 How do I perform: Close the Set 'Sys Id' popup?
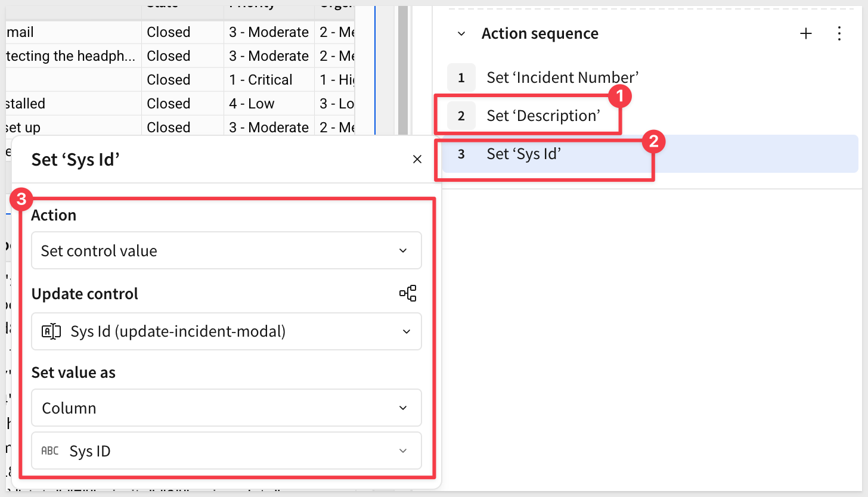tap(417, 159)
